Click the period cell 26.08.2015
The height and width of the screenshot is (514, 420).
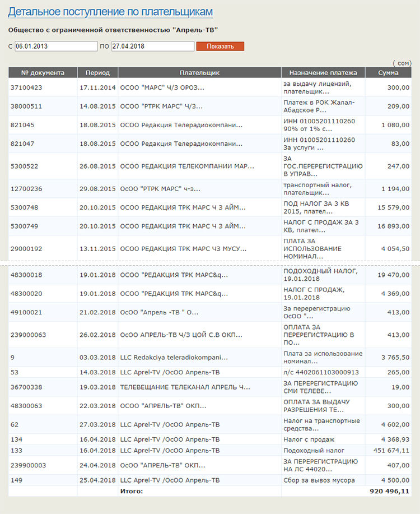click(x=97, y=166)
